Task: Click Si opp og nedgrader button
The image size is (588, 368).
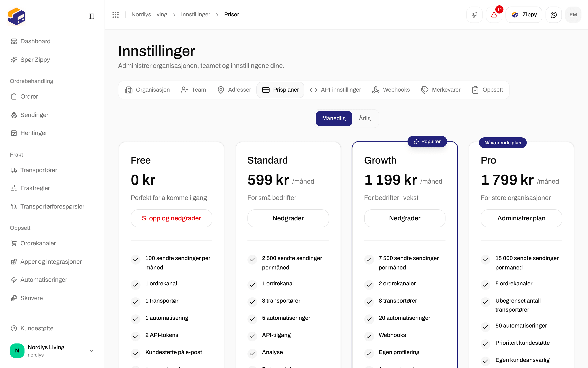Action: [171, 218]
